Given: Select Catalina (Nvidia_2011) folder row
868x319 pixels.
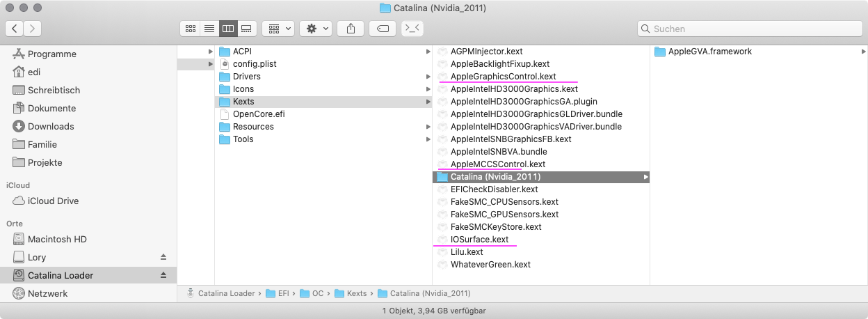Looking at the screenshot, I should click(x=541, y=177).
